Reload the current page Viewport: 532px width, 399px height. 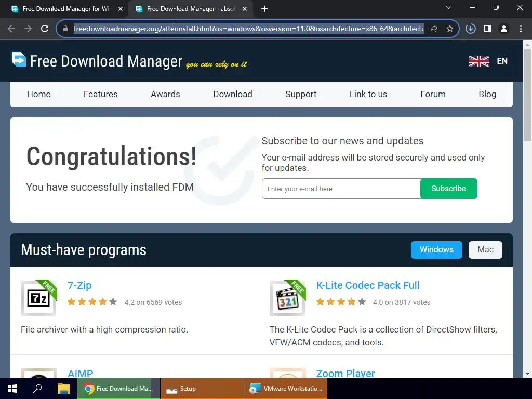click(45, 29)
